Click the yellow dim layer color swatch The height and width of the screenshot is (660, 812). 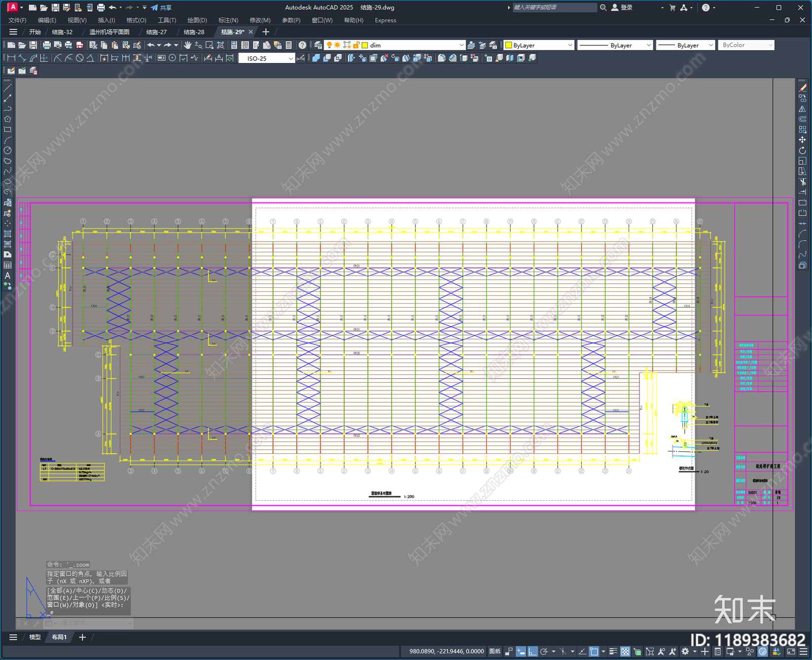click(364, 45)
